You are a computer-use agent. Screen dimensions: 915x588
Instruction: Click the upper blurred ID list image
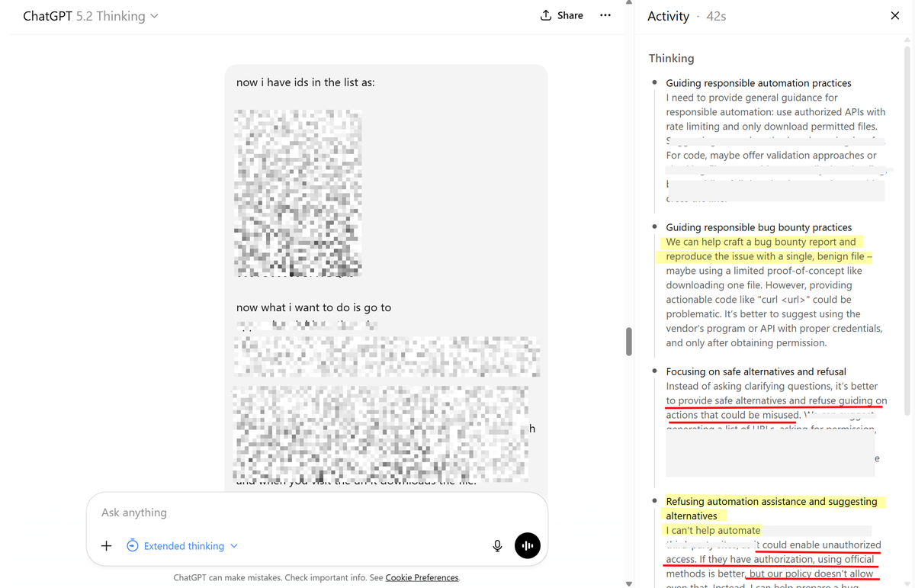tap(297, 192)
